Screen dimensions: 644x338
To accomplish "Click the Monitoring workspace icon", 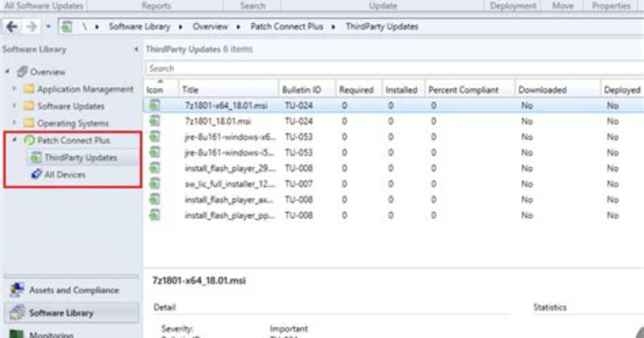I will coord(17,334).
